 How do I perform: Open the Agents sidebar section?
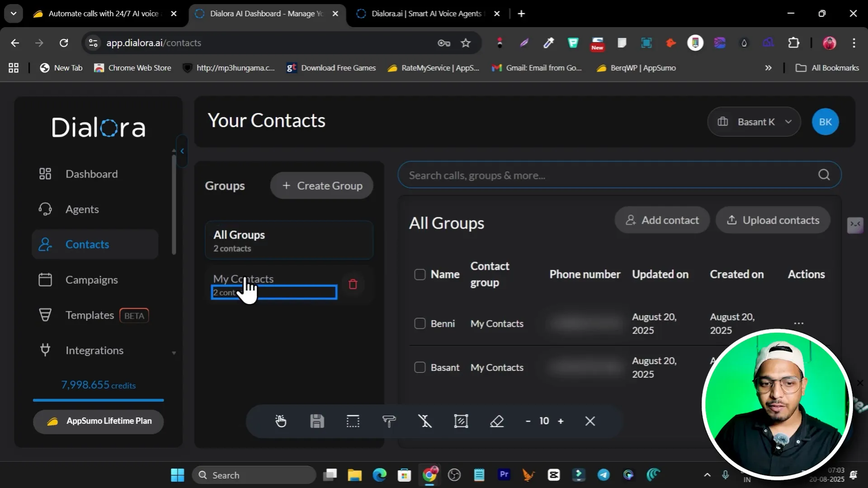[82, 209]
